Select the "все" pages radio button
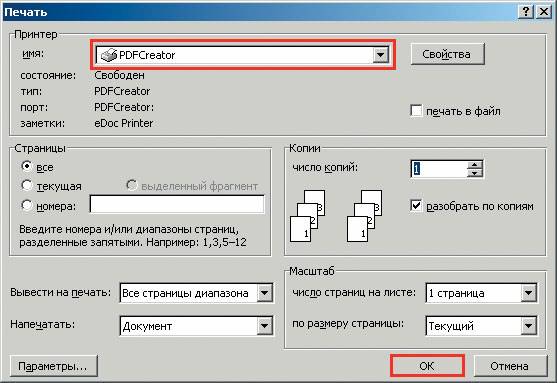 point(27,166)
